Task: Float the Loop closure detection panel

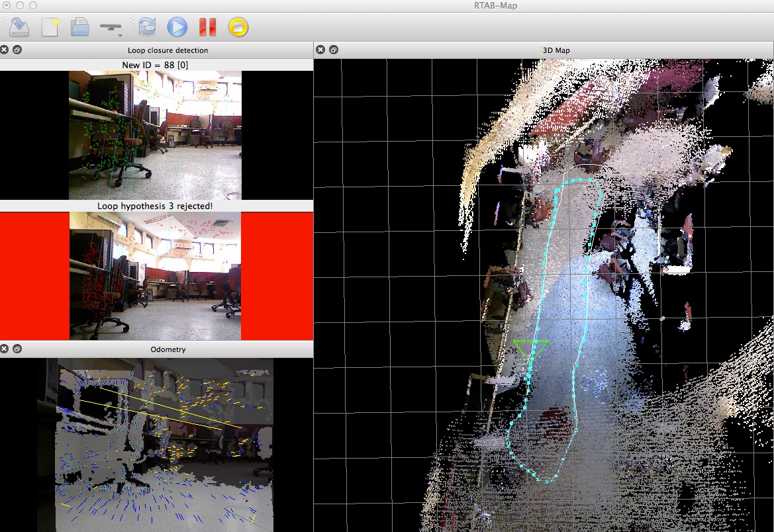Action: [x=17, y=50]
